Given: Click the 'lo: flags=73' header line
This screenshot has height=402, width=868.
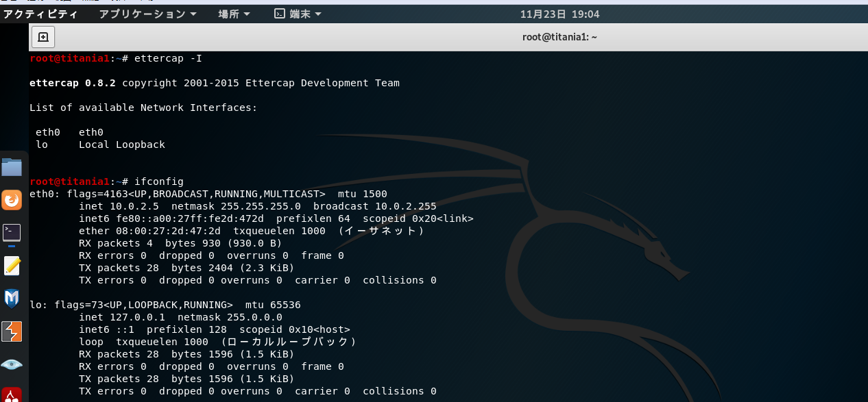Looking at the screenshot, I should [165, 305].
